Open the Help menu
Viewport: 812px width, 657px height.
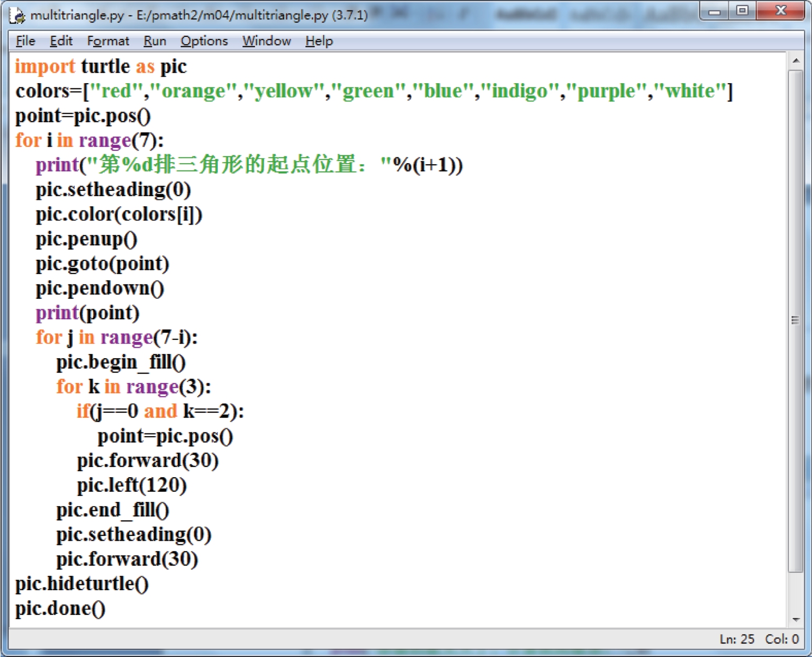click(319, 41)
